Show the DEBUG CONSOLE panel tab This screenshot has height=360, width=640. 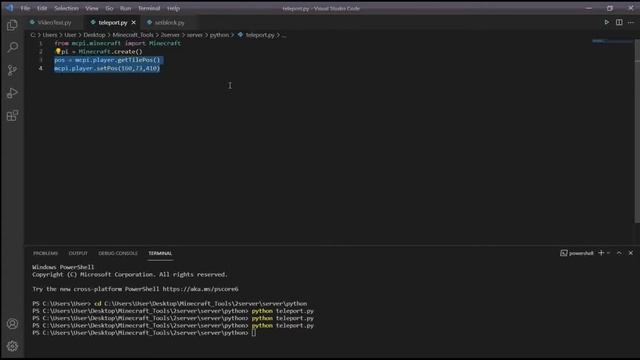pyautogui.click(x=118, y=253)
